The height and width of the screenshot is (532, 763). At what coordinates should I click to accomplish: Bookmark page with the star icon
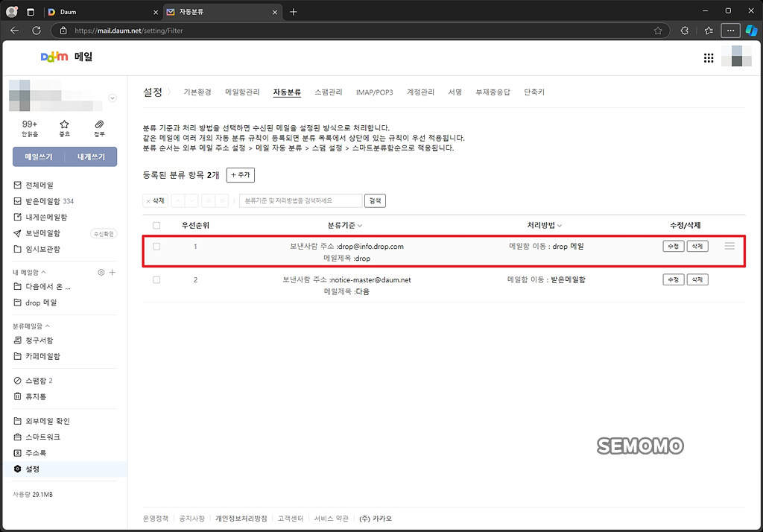click(658, 31)
